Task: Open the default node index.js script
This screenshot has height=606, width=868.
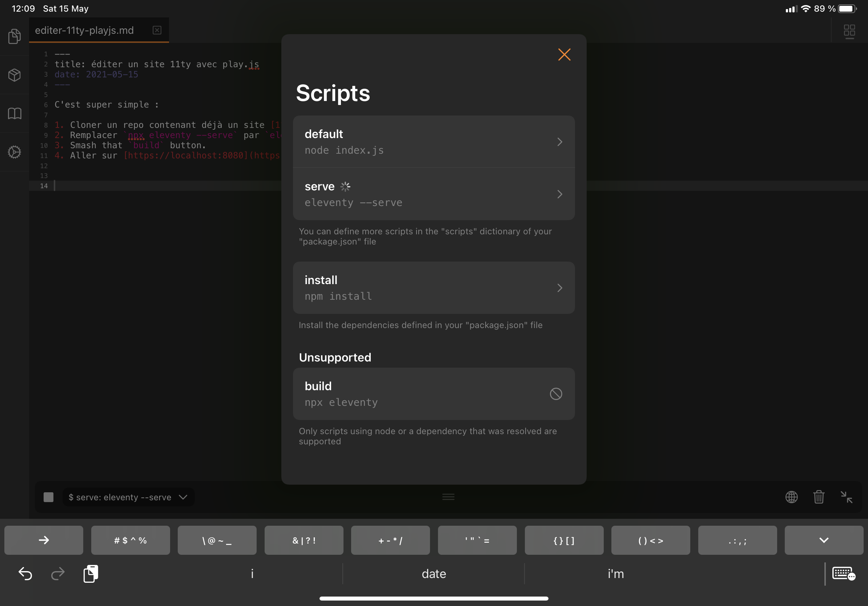Action: (434, 142)
